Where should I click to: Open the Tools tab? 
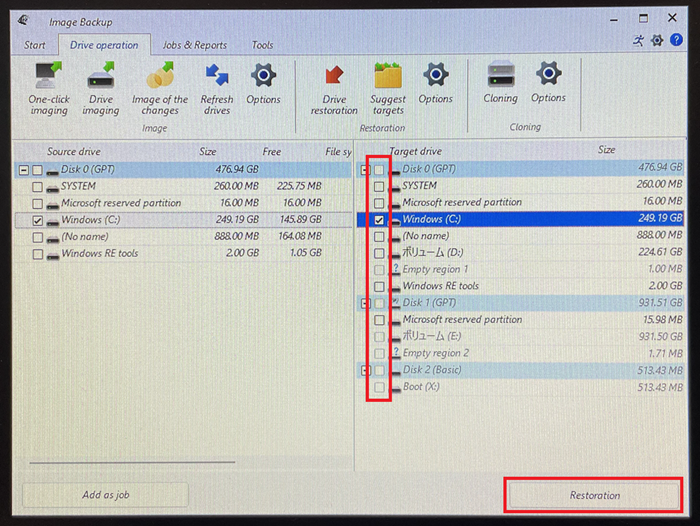coord(262,45)
